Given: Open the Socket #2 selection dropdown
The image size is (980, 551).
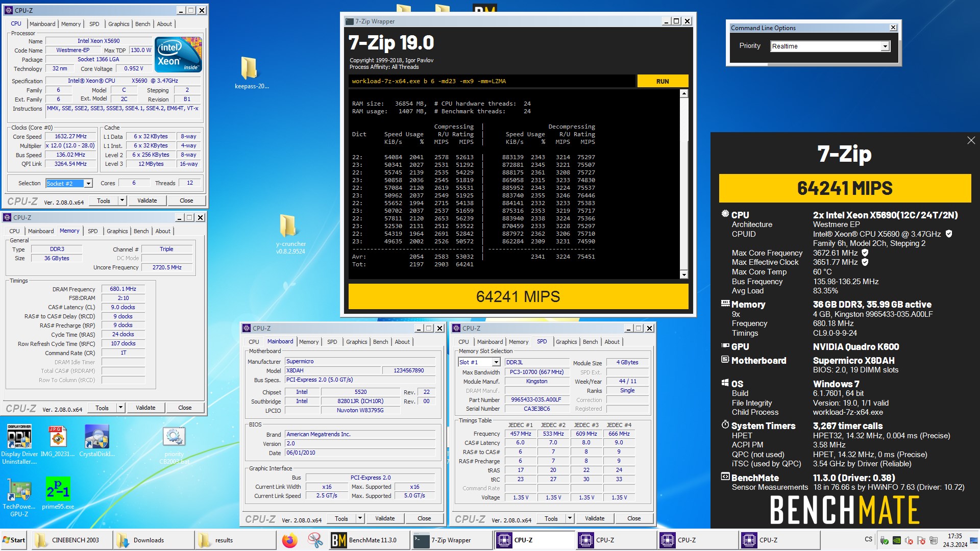Looking at the screenshot, I should [88, 184].
